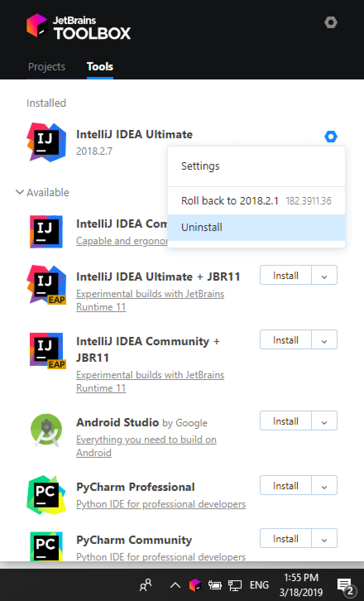Click the IntelliJ IDEA Ultimate + JBR11 title
Viewport: 364px width, 601px height.
pyautogui.click(x=158, y=277)
